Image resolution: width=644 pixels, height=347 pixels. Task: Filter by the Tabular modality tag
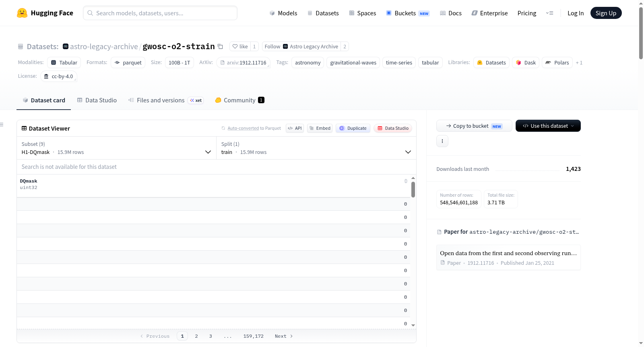coord(64,62)
